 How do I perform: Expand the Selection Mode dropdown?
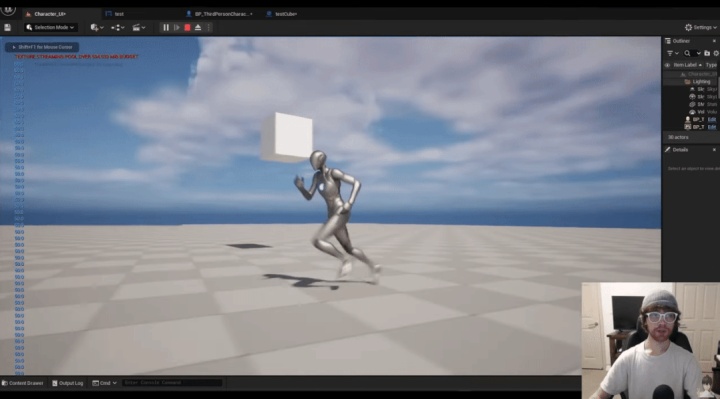tap(50, 28)
